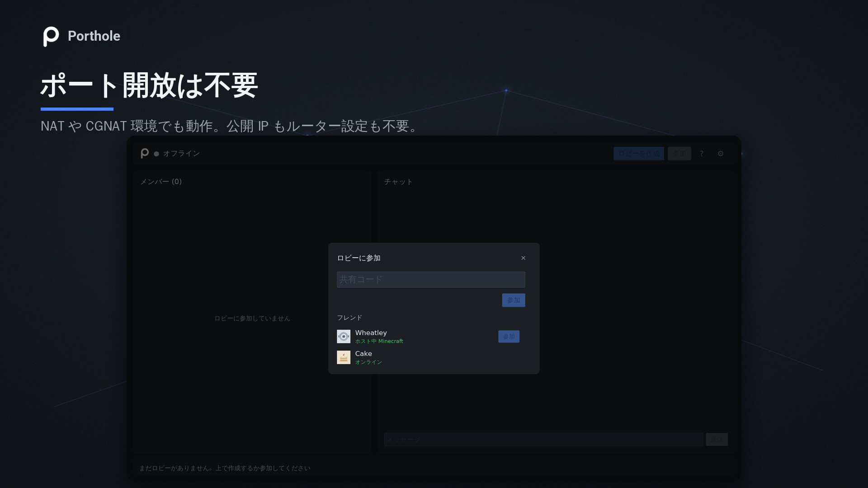868x488 pixels.
Task: Click the チャット panel heading
Action: [x=398, y=182]
